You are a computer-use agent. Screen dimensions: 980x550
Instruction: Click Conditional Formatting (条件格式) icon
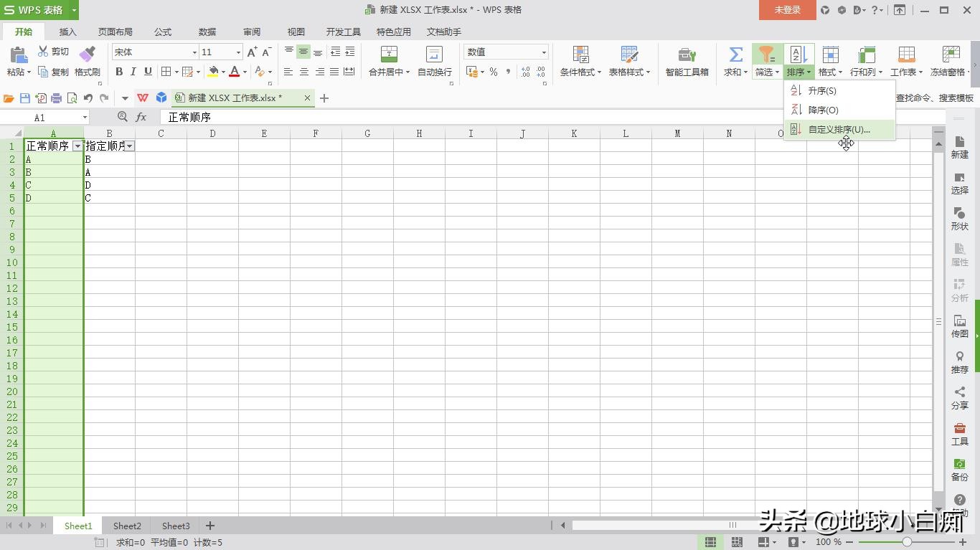[x=580, y=55]
